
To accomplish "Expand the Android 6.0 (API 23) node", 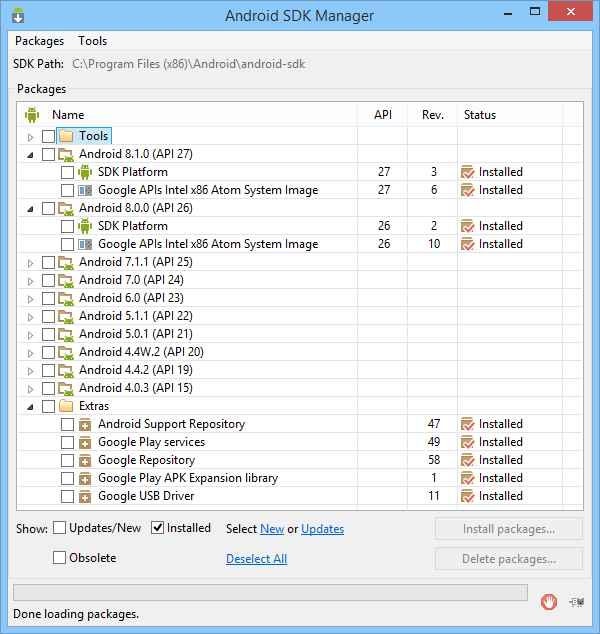I will pos(30,299).
